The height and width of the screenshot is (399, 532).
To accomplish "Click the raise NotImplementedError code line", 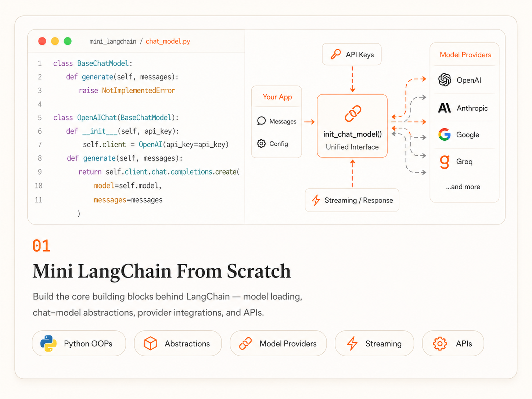I will (x=127, y=90).
